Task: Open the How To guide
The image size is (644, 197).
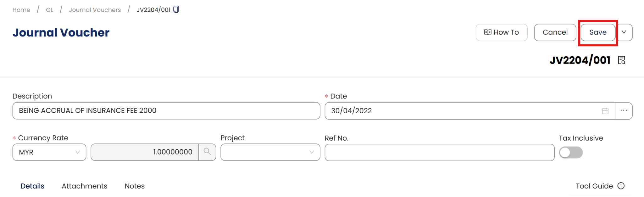Action: coord(501,32)
